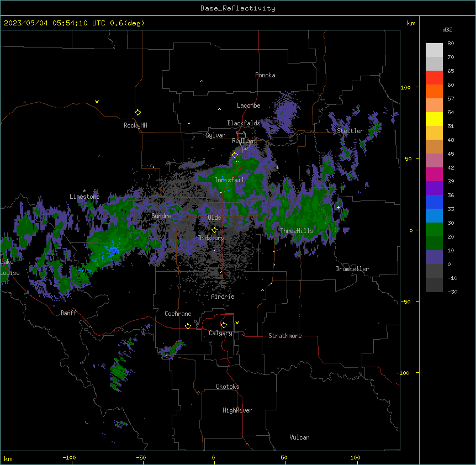476x465 pixels.
Task: Select the red 65-60 dBZ legend swatch
Action: [x=434, y=78]
